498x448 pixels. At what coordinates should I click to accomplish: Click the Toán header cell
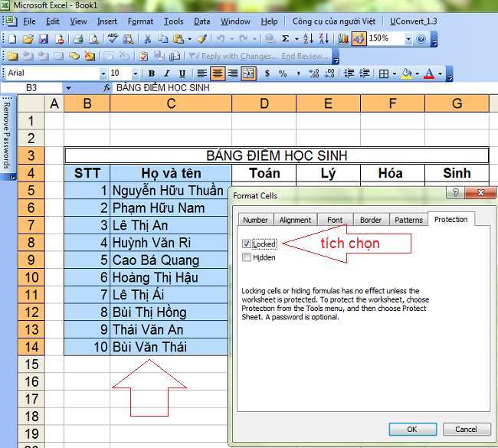point(264,173)
